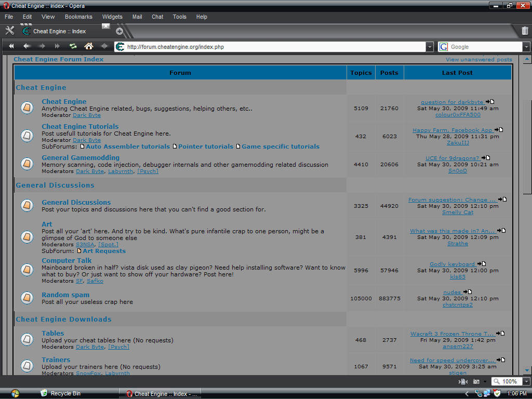Click the Cheat Engine Index taskbar button
The height and width of the screenshot is (399, 532).
[160, 394]
